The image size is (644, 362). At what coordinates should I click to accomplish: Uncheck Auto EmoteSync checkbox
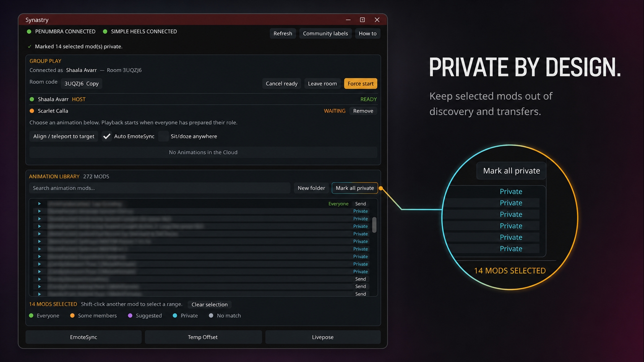(107, 136)
